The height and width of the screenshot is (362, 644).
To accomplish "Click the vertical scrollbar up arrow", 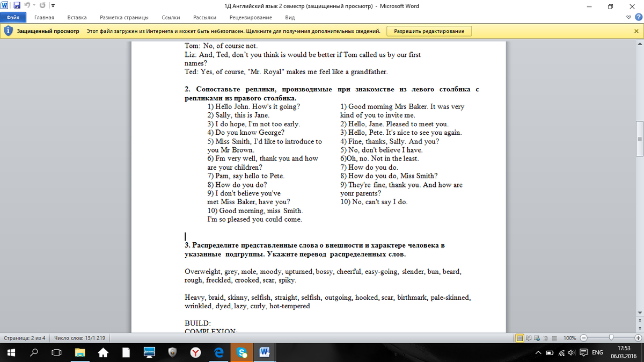I will [x=639, y=44].
